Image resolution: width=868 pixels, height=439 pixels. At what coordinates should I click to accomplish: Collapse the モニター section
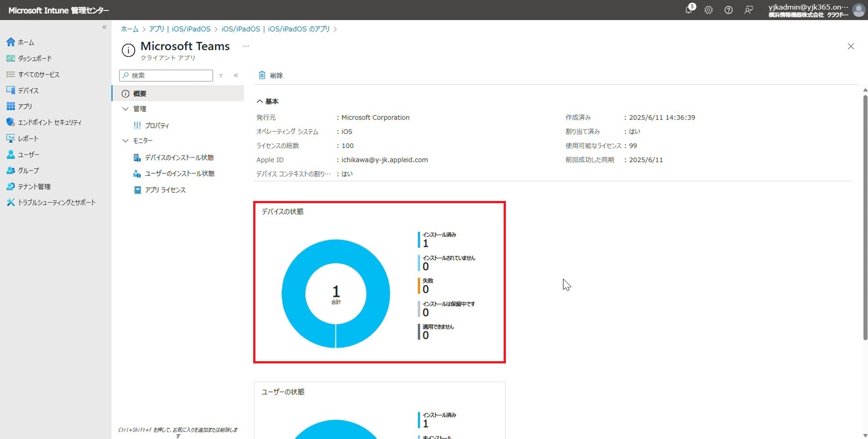coord(126,141)
